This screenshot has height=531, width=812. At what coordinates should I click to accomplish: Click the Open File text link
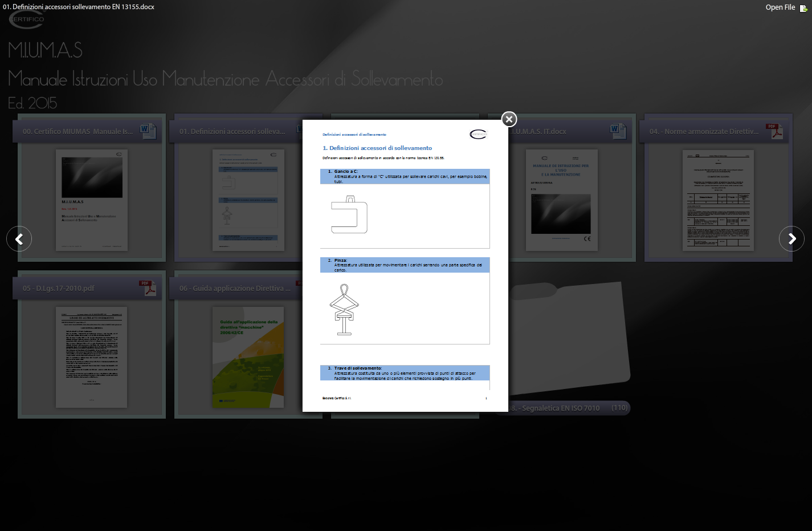(780, 7)
